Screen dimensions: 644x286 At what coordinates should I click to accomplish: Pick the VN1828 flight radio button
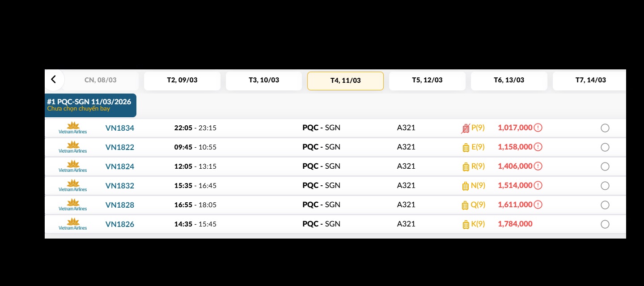click(x=605, y=205)
